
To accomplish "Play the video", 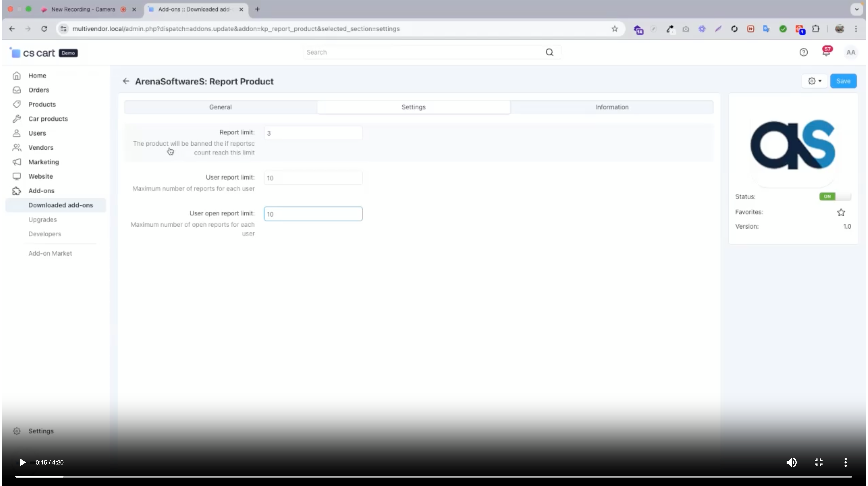I will tap(22, 462).
